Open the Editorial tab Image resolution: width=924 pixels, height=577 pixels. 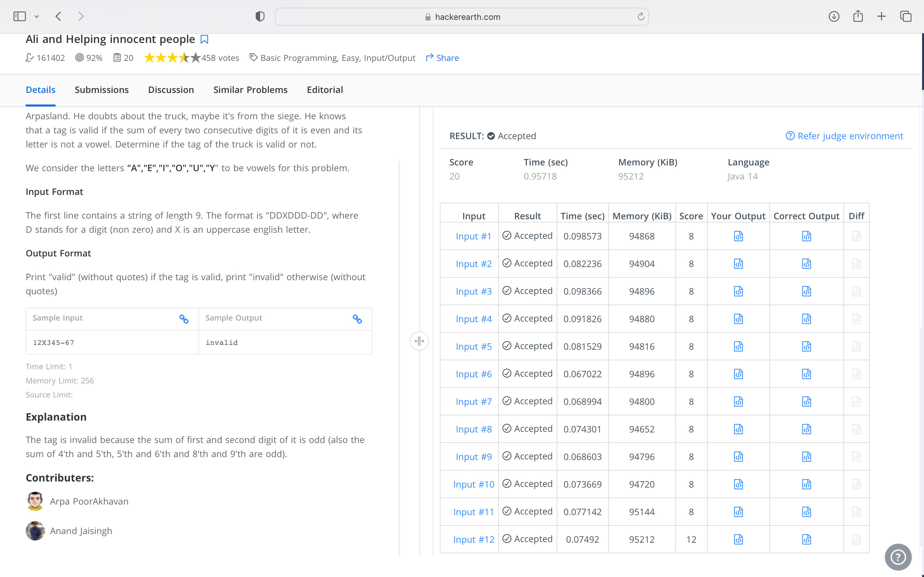pos(325,90)
